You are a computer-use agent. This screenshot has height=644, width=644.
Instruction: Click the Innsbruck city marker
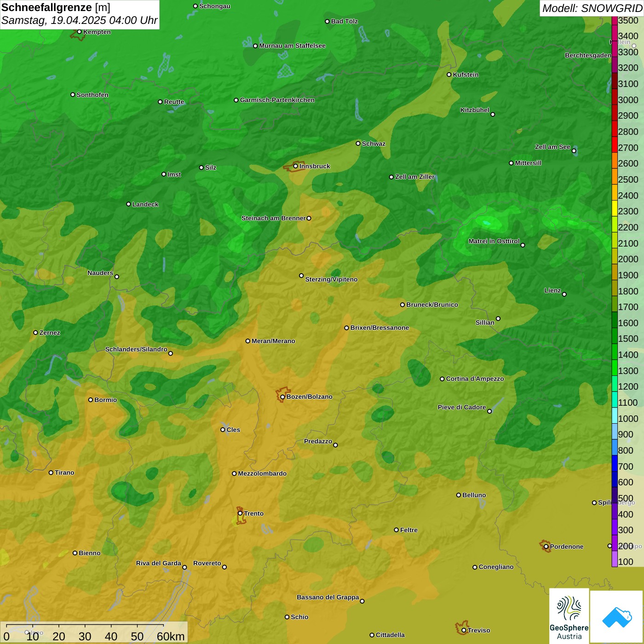[x=295, y=166]
